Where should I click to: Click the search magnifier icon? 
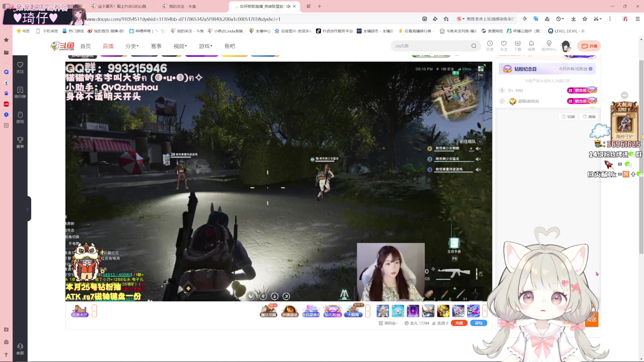click(474, 46)
